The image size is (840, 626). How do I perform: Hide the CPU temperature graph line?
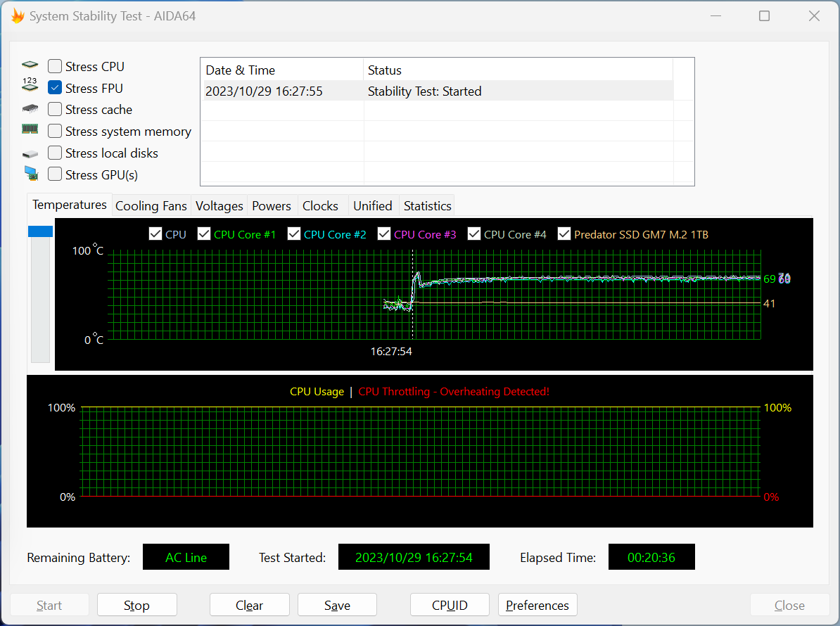click(x=155, y=234)
